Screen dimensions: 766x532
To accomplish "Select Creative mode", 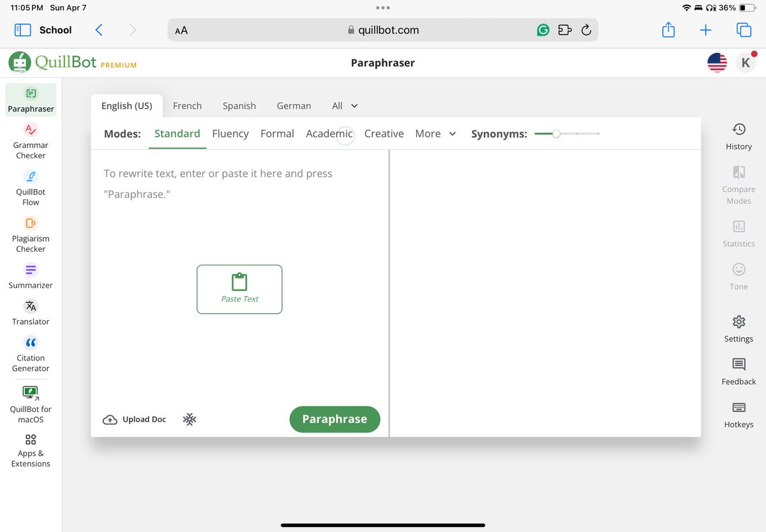I will pyautogui.click(x=384, y=134).
